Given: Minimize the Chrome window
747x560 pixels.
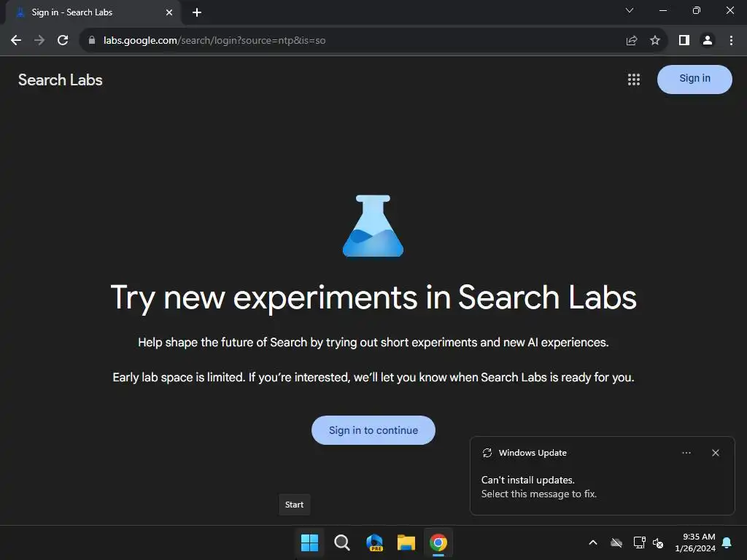Looking at the screenshot, I should pos(663,10).
